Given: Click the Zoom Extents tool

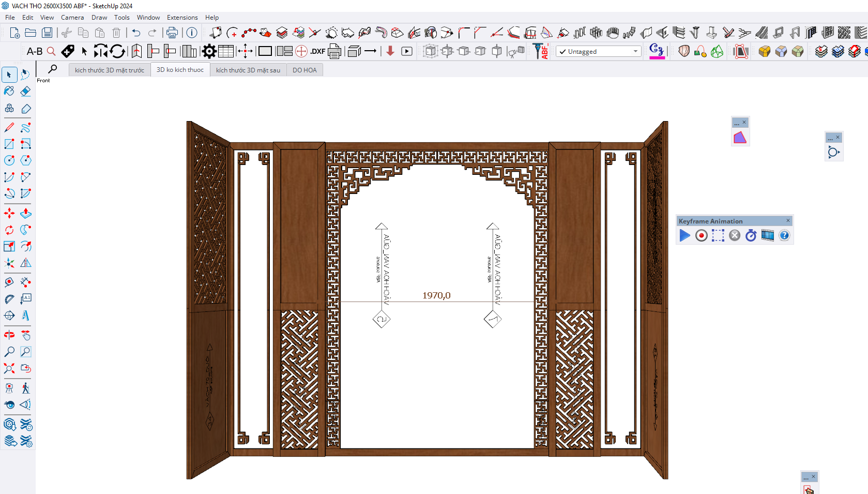Looking at the screenshot, I should click(x=9, y=368).
